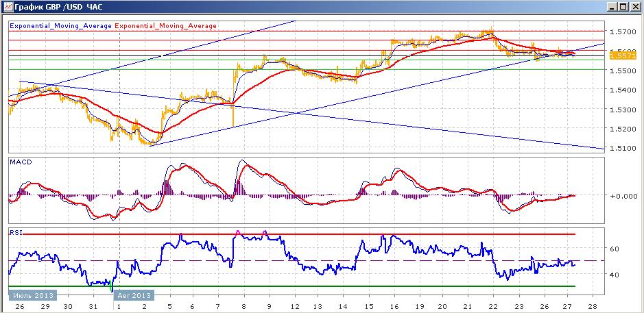This screenshot has height=313, width=644.
Task: Click the 'Авг 2013' month marker
Action: [134, 295]
